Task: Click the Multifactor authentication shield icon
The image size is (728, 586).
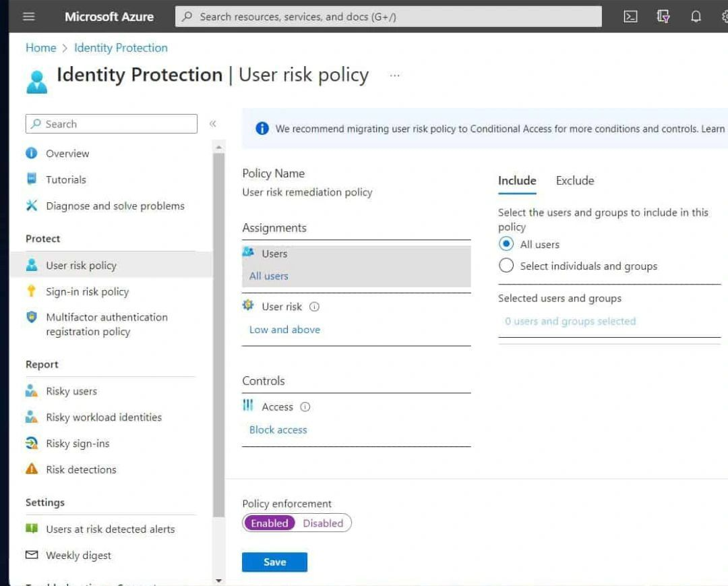Action: click(31, 317)
